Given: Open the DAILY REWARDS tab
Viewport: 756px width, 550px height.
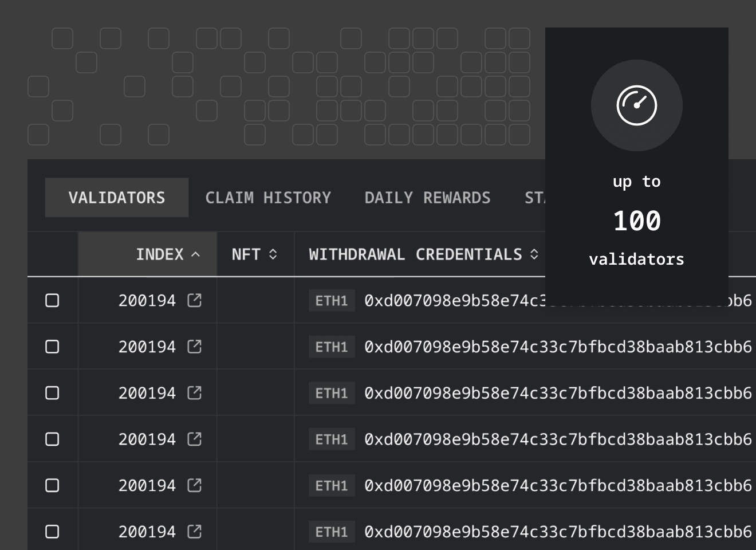Looking at the screenshot, I should (x=427, y=198).
